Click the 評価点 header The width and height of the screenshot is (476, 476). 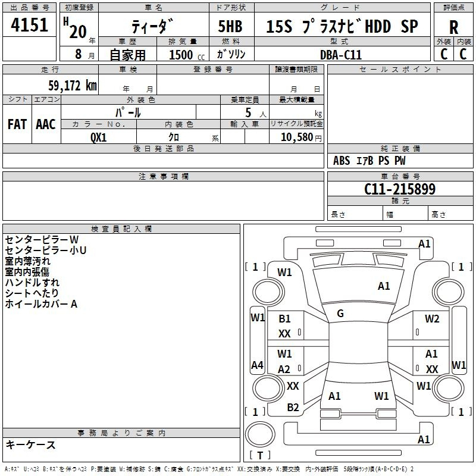tap(453, 8)
